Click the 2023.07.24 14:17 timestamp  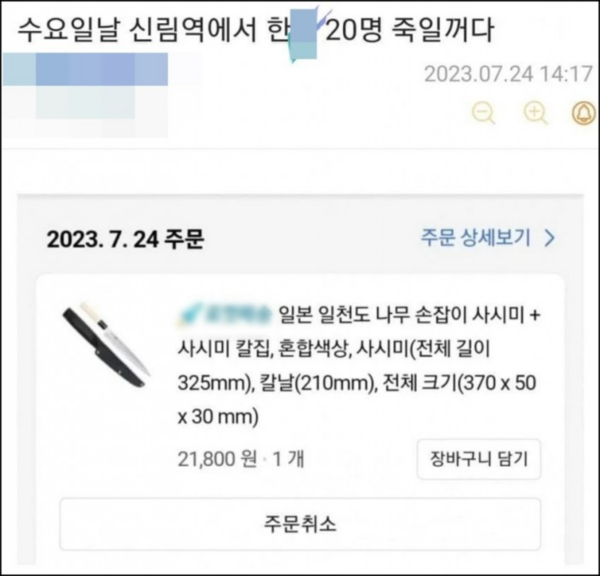[508, 74]
